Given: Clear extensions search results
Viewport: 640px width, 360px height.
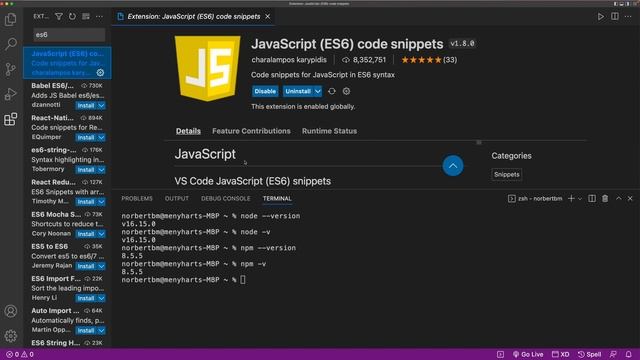Looking at the screenshot, I should [86, 16].
